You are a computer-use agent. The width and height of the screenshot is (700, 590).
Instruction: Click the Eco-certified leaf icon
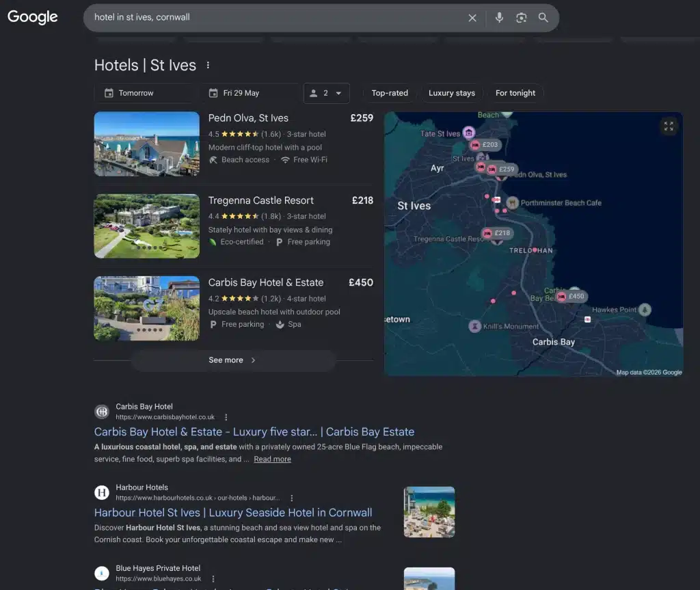[x=213, y=242]
